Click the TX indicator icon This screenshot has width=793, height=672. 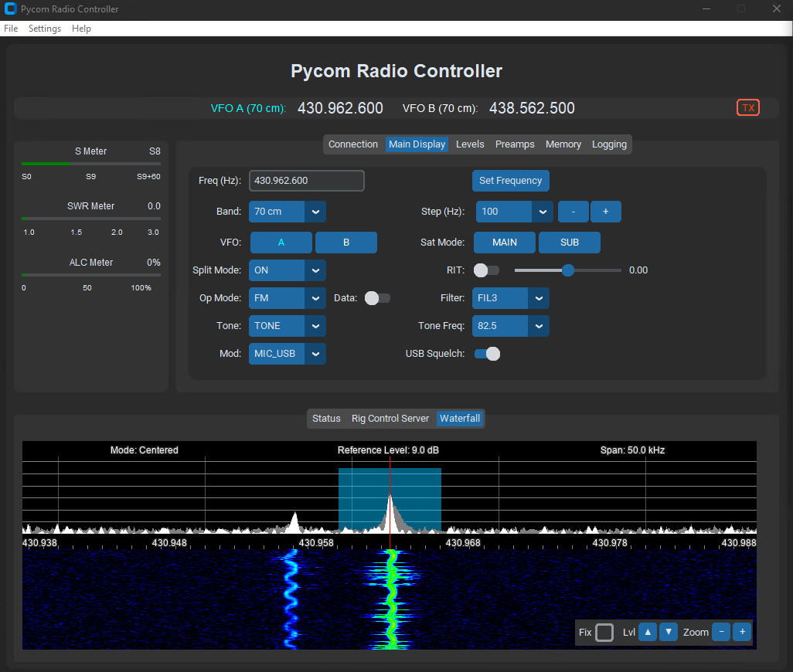pyautogui.click(x=747, y=107)
